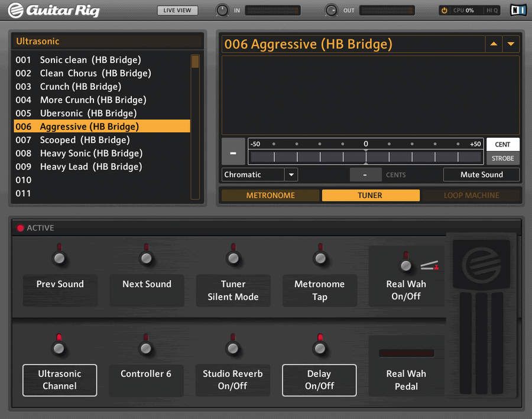Enable LIVE VIEW
This screenshot has height=419, width=532.
(x=177, y=10)
